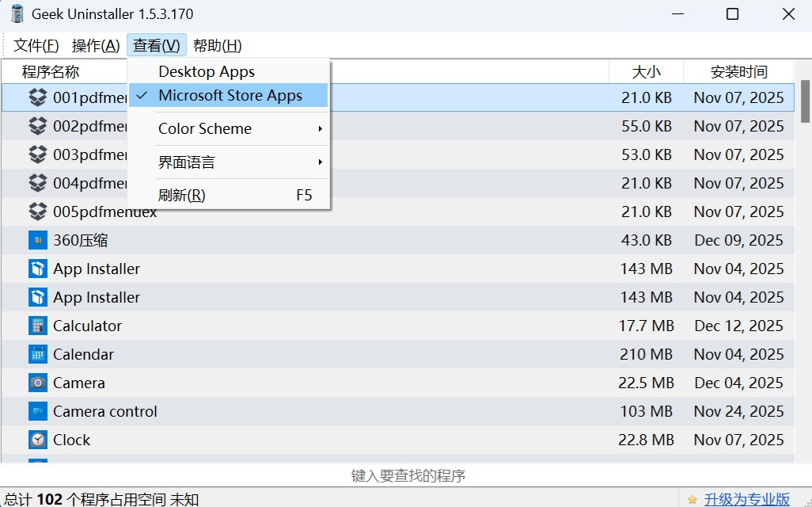This screenshot has width=812, height=507.
Task: Click the Calendar app icon
Action: (37, 354)
